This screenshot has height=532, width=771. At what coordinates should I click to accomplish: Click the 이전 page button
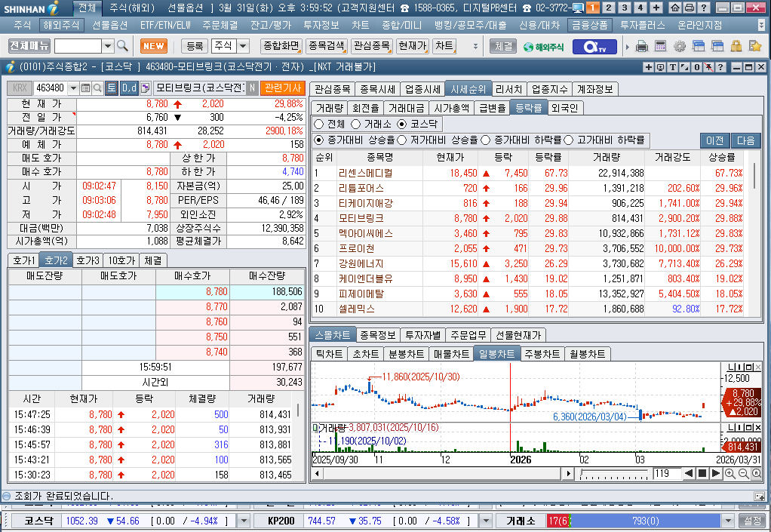tap(715, 140)
